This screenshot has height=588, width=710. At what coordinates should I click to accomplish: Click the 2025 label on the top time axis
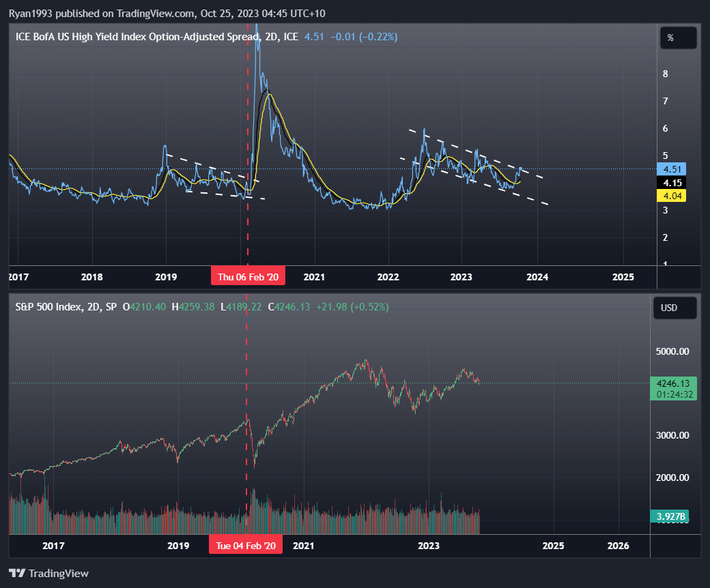[x=623, y=277]
